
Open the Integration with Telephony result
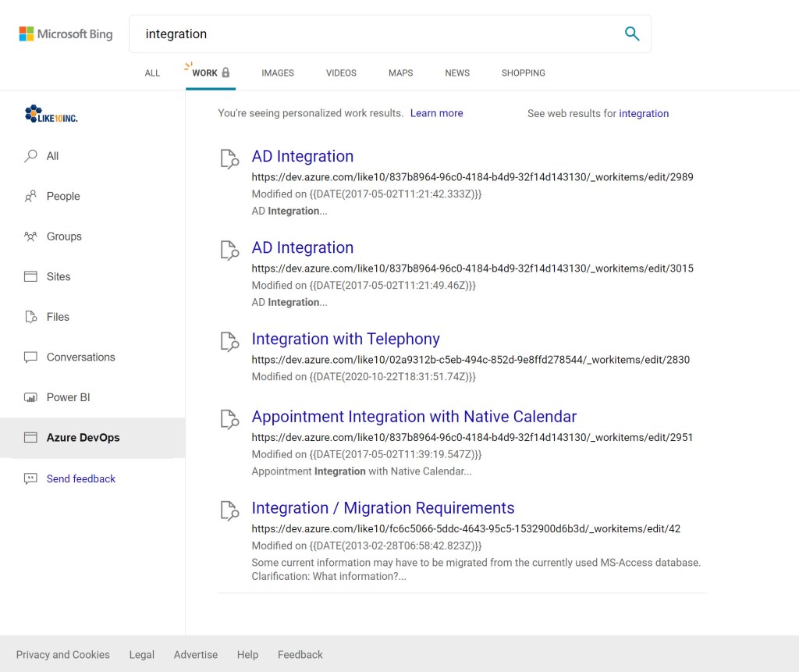click(345, 339)
